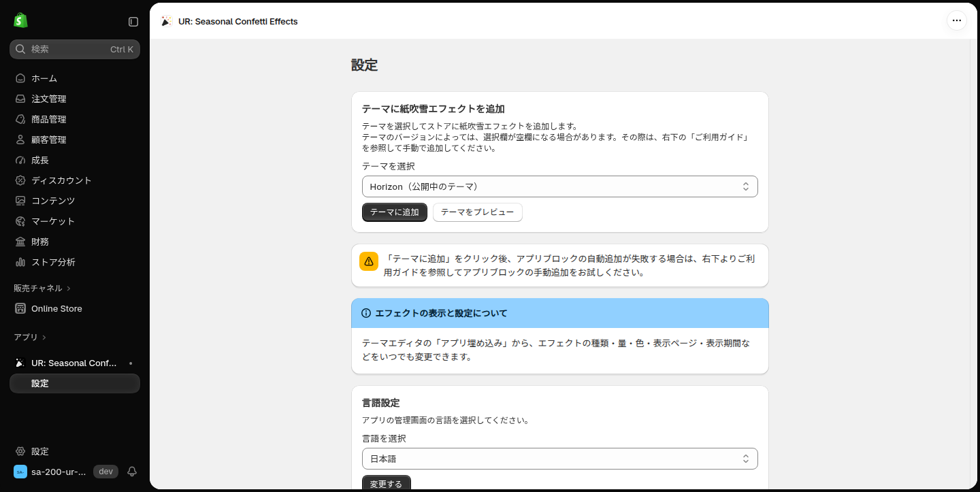Image resolution: width=980 pixels, height=492 pixels.
Task: Click the confetti app icon in the header
Action: click(x=166, y=21)
